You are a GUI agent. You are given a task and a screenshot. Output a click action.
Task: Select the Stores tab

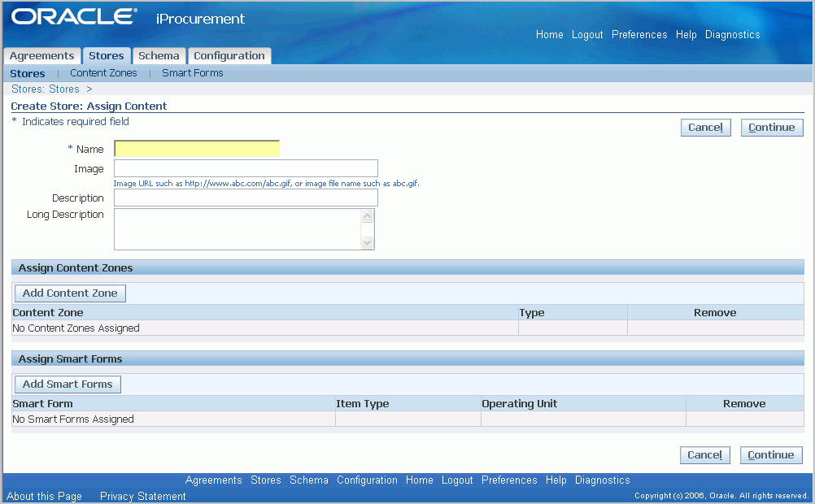pyautogui.click(x=106, y=55)
